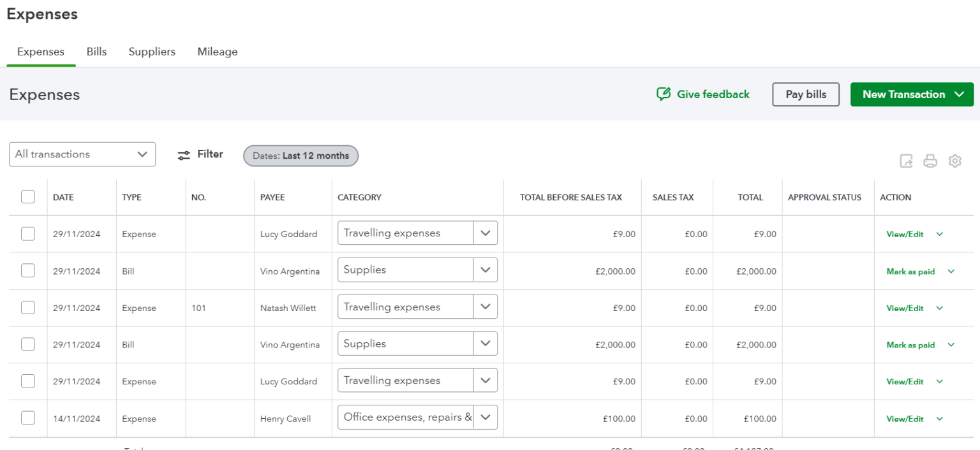Open the Suppliers tab
The image size is (980, 450).
click(x=152, y=52)
